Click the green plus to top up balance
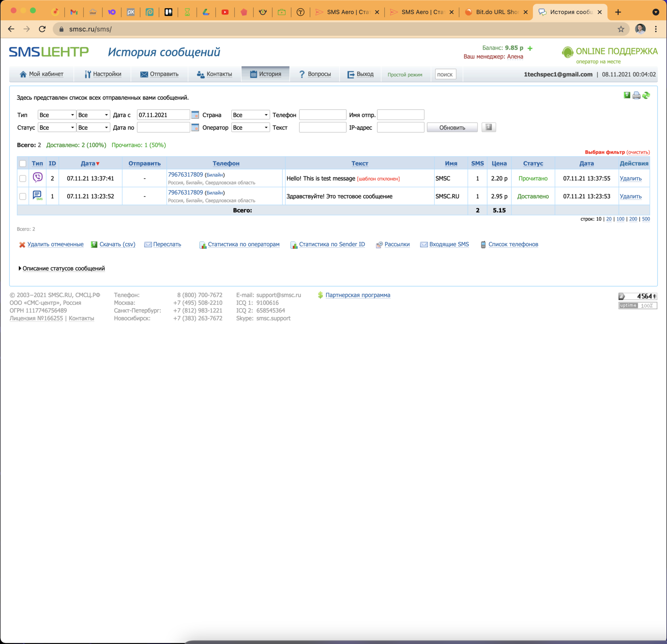The image size is (667, 644). (x=530, y=48)
